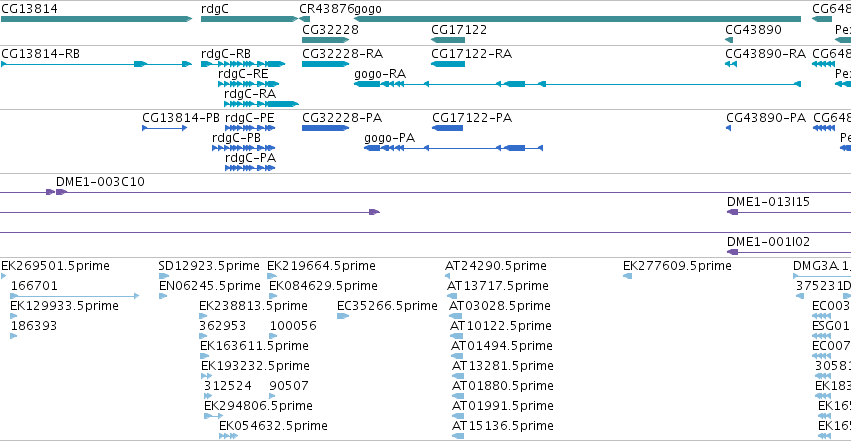This screenshot has width=851, height=441.
Task: Select the rdgC-PB protein feature
Action: [x=244, y=148]
